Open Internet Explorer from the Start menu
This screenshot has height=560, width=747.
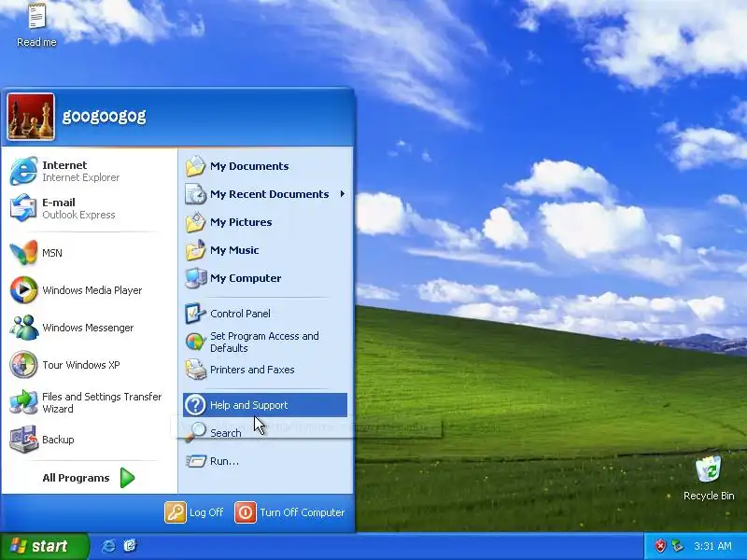click(x=89, y=171)
